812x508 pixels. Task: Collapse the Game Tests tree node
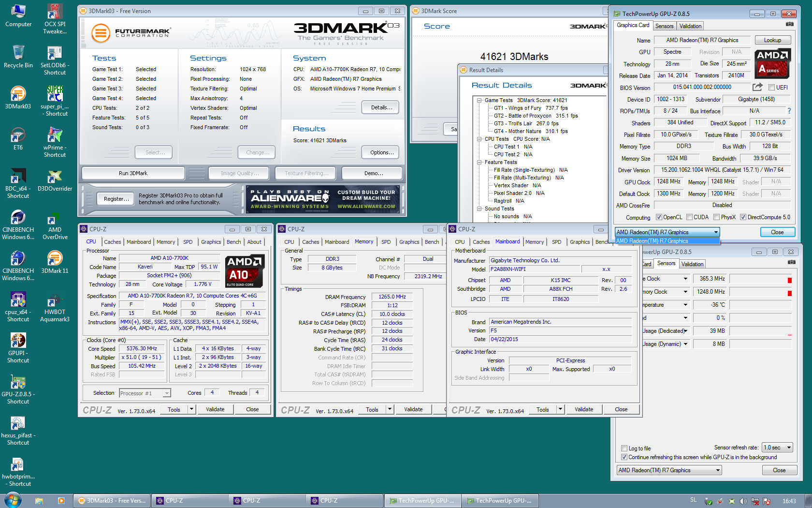coord(479,101)
